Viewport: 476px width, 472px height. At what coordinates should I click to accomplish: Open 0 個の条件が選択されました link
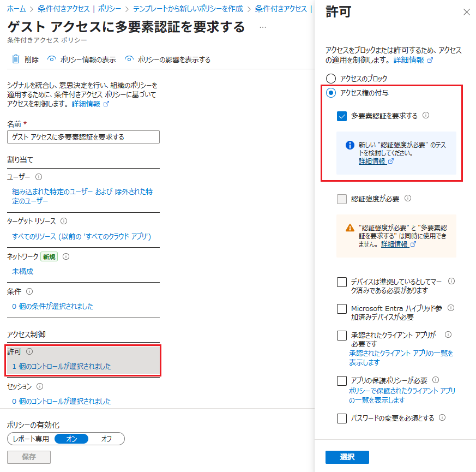pos(52,306)
